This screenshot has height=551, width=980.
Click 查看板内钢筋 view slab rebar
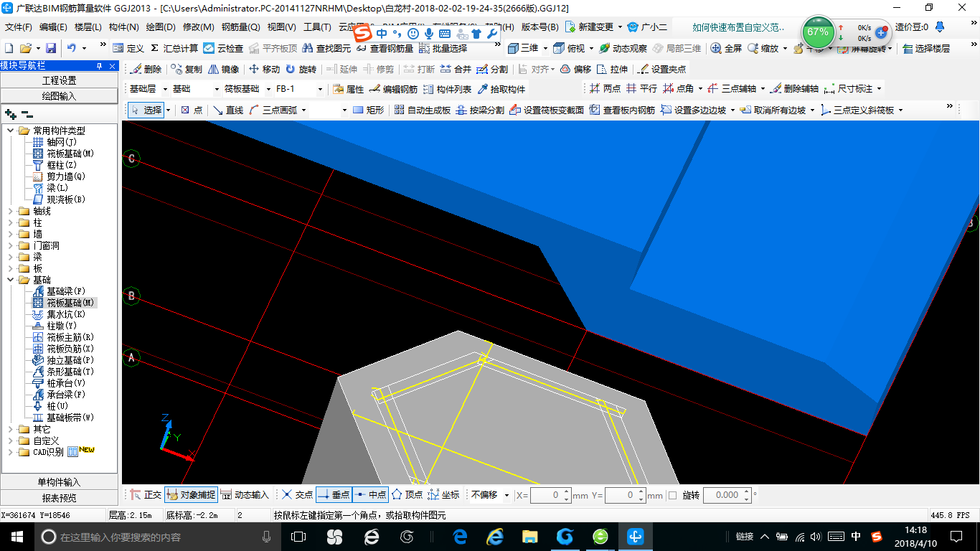(x=622, y=110)
